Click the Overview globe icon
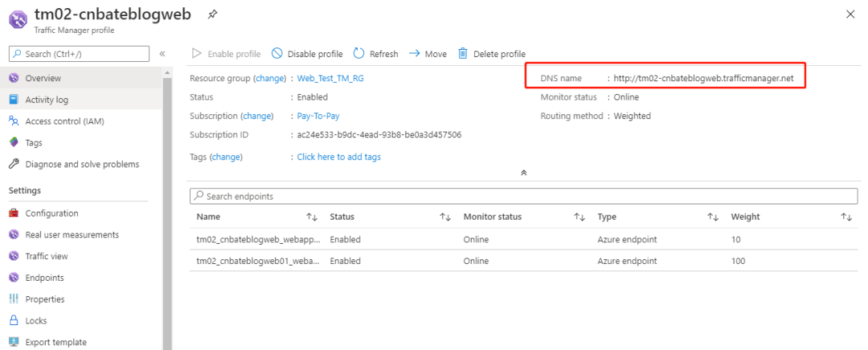The height and width of the screenshot is (350, 868). (x=14, y=78)
